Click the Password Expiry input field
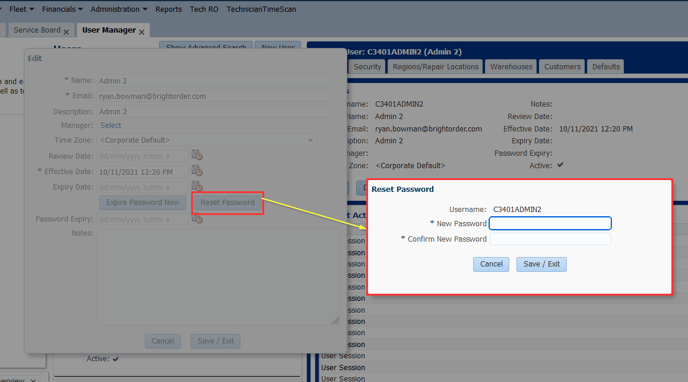Screen dimensions: 688x382 point(143,219)
